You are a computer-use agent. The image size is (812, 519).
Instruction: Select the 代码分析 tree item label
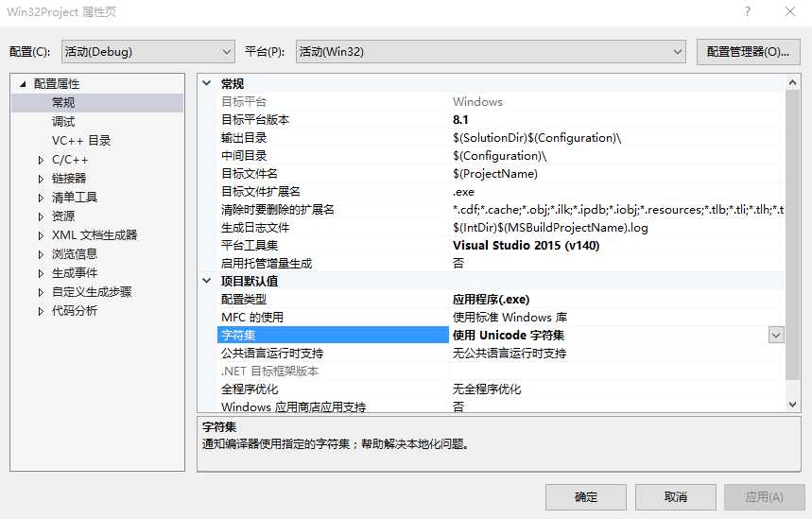(x=75, y=311)
